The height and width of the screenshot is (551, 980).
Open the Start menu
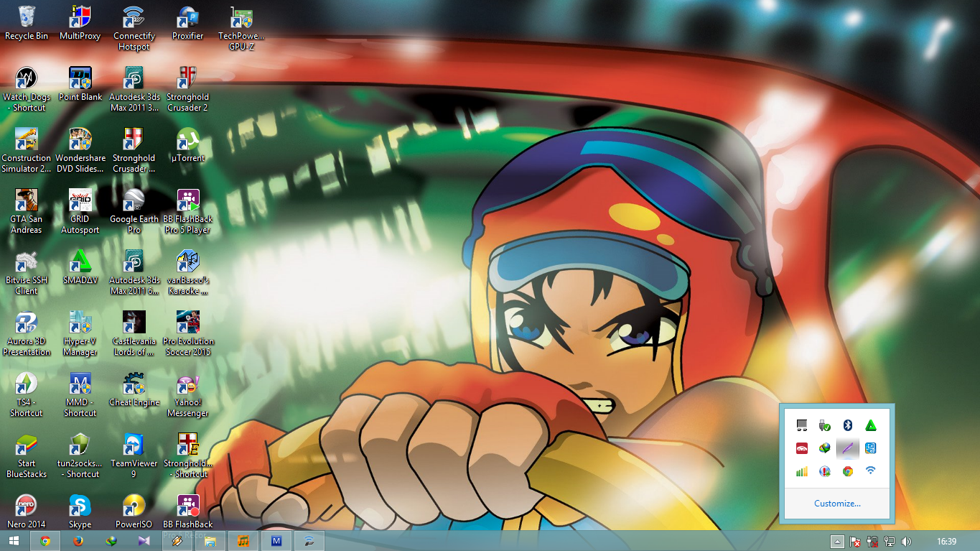[x=13, y=541]
